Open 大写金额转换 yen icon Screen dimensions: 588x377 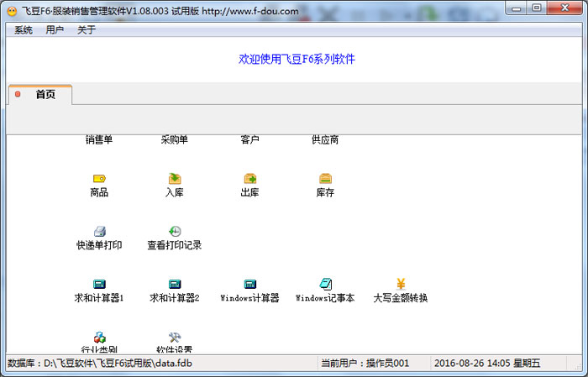point(401,284)
